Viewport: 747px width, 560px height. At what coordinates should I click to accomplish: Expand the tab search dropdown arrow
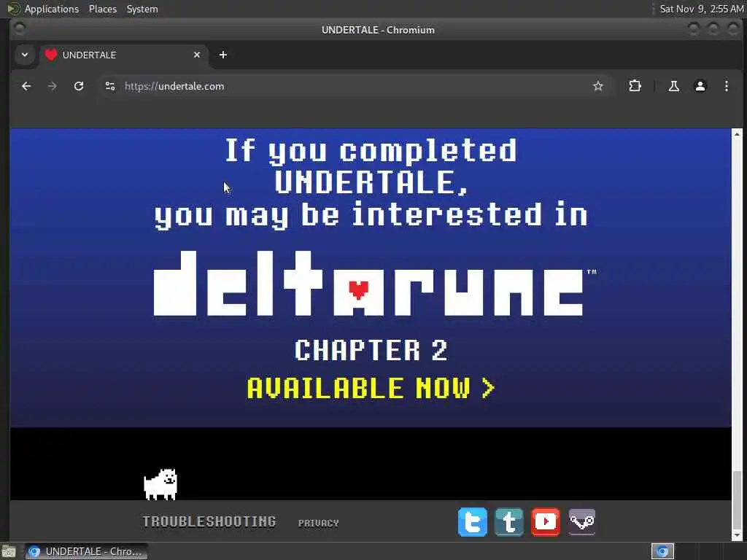pos(25,55)
